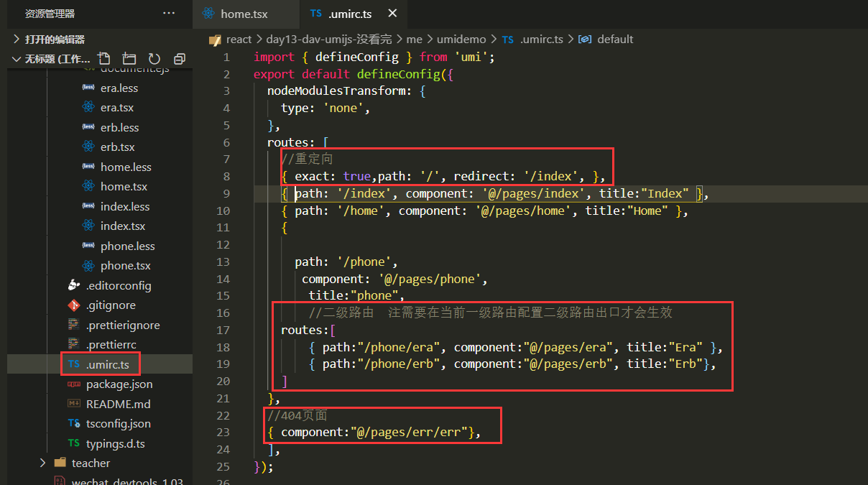
Task: Click the npm icon beside package.json
Action: coord(73,384)
